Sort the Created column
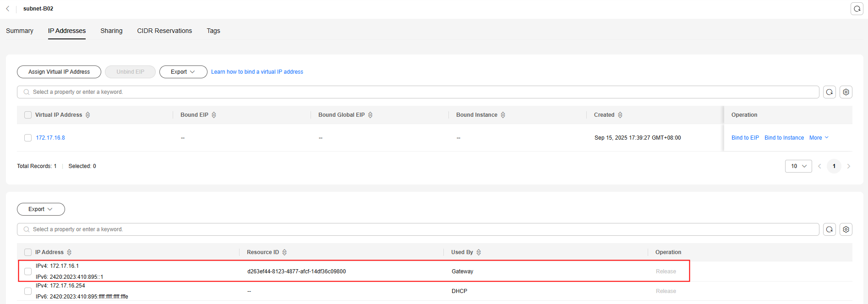The image size is (868, 304). 620,115
